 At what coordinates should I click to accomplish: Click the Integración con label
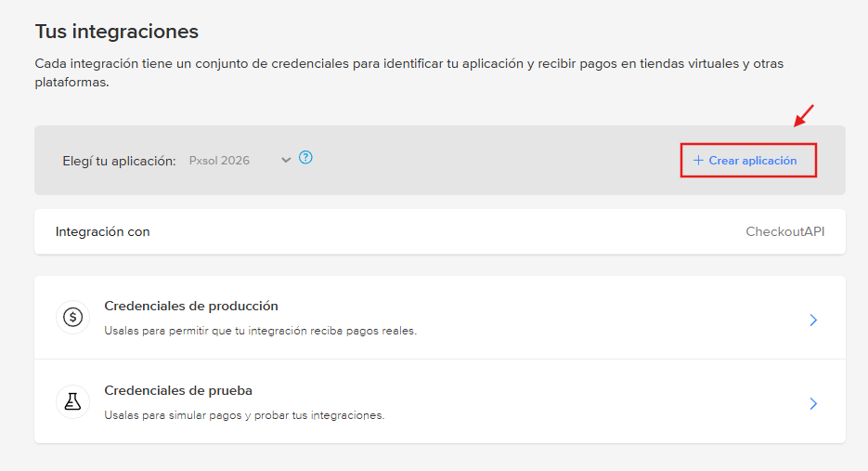click(102, 231)
